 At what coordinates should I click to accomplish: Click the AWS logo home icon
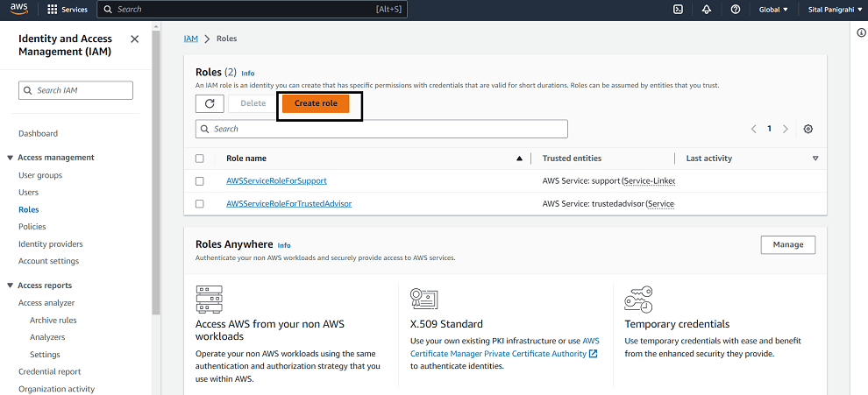point(19,10)
